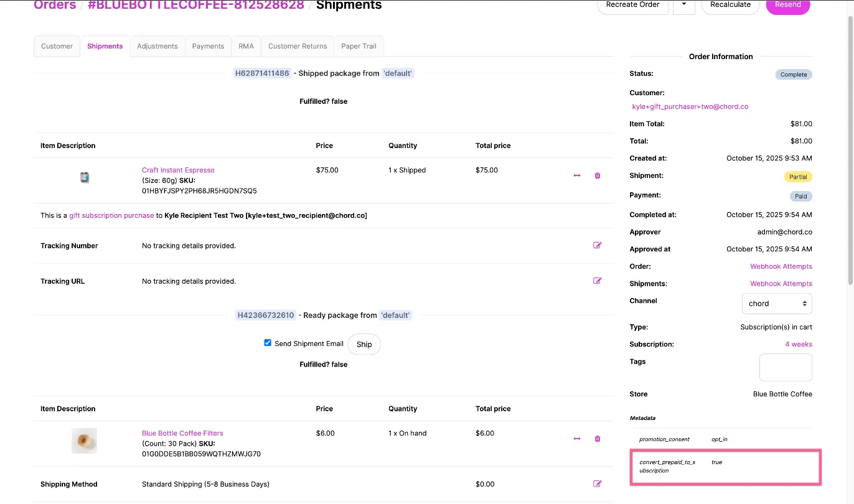Edit the Tracking Number field

tap(598, 245)
